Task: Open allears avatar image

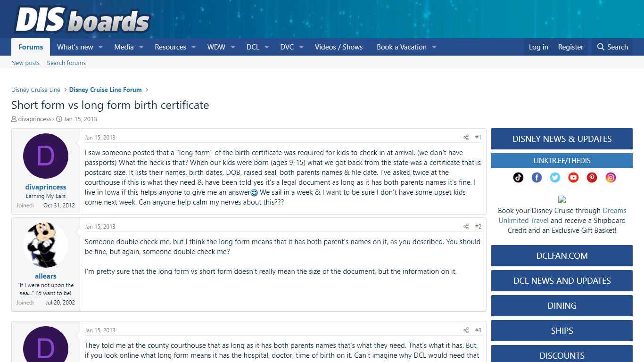Action: (x=46, y=245)
